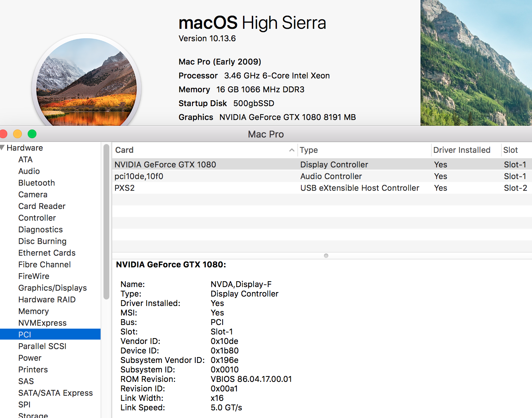Open Bluetooth hardware info
Viewport: 532px width, 418px height.
click(x=37, y=183)
